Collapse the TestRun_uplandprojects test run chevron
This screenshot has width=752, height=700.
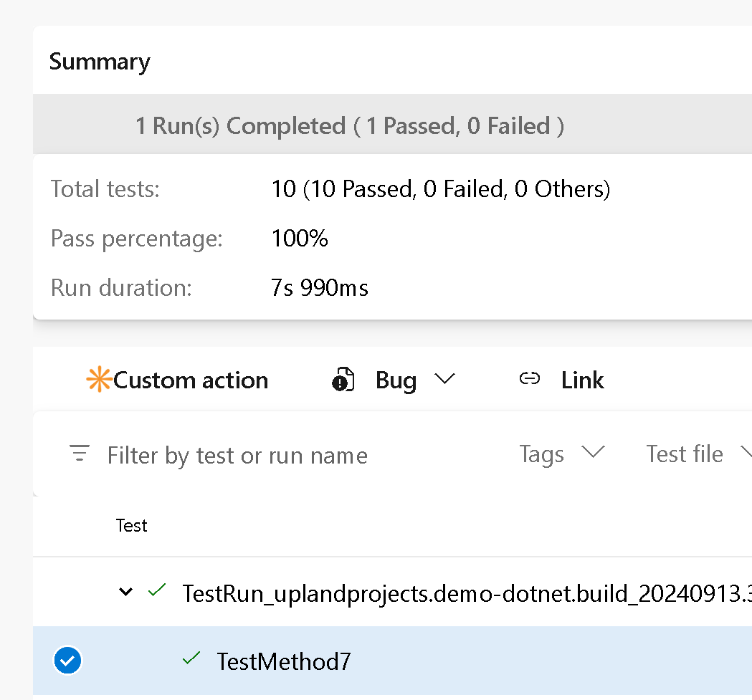point(125,592)
